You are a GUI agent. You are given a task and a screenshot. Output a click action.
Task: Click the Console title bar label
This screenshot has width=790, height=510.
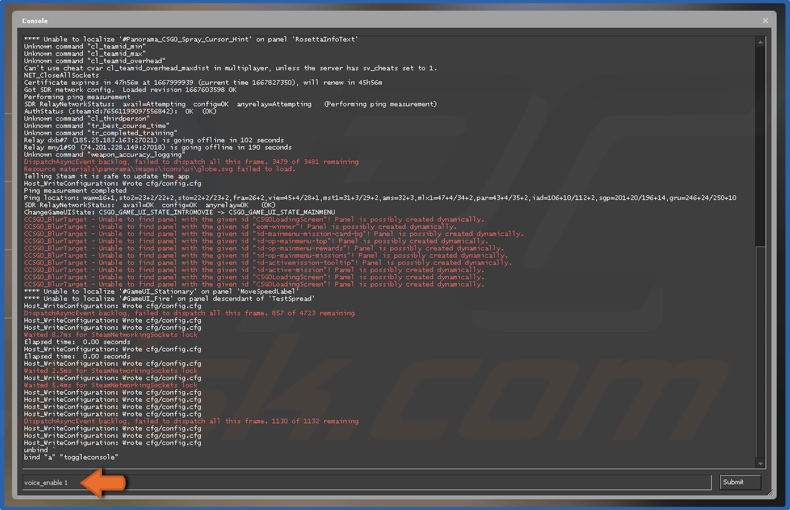coord(35,21)
